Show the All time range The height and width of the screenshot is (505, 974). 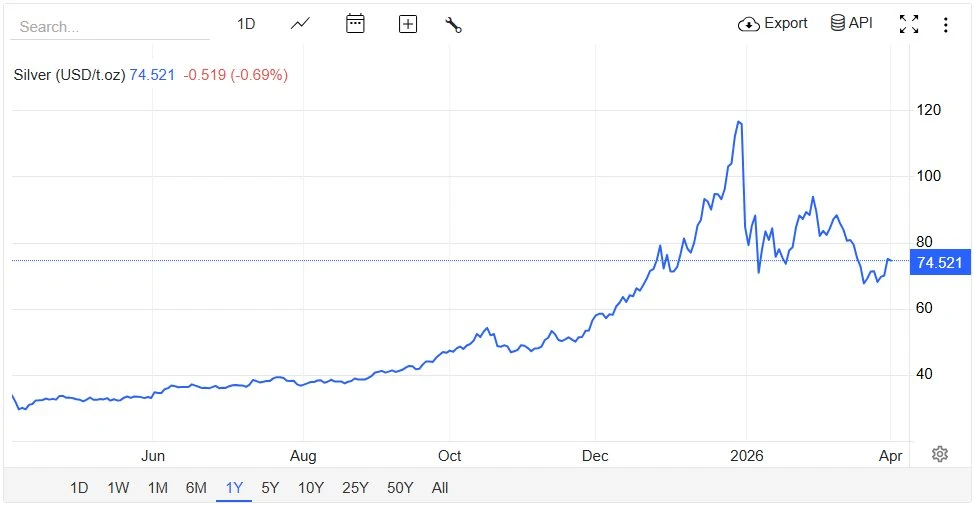coord(440,488)
